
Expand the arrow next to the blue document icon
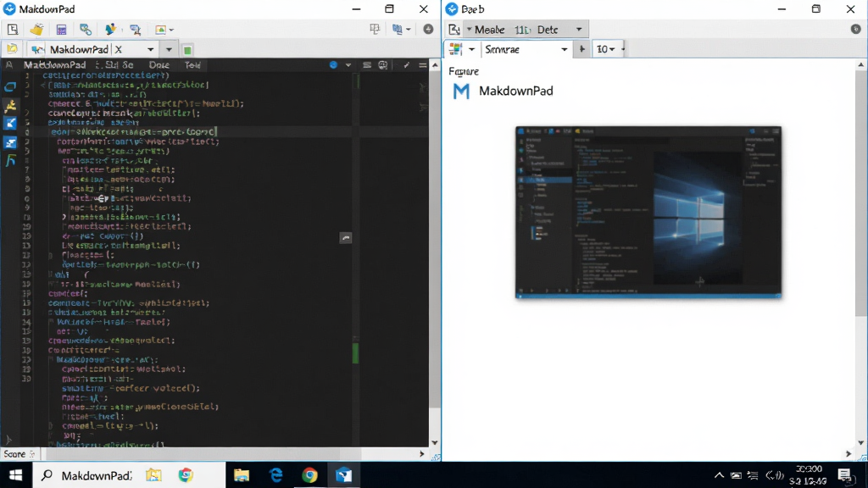click(409, 30)
